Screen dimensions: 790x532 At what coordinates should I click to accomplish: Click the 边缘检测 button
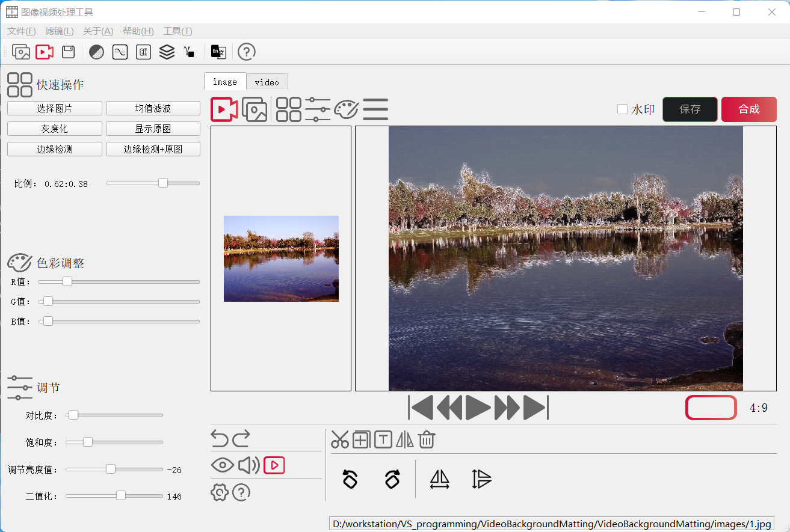pos(55,149)
